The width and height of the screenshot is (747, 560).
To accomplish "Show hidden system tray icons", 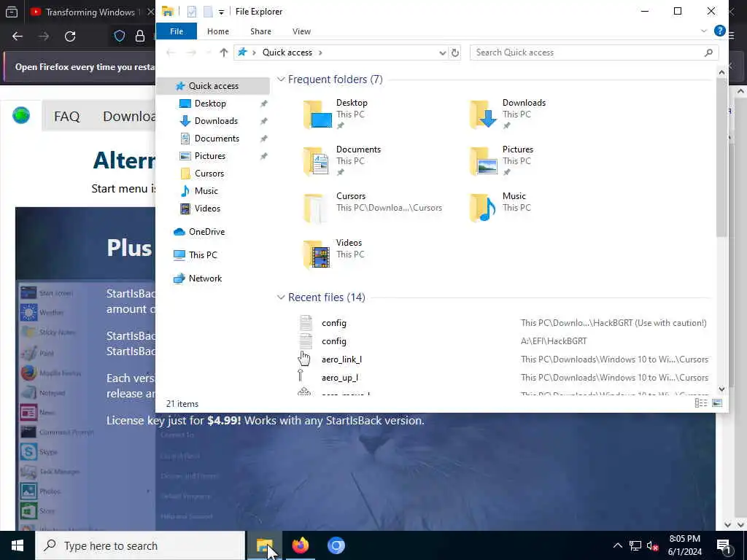I will point(617,545).
